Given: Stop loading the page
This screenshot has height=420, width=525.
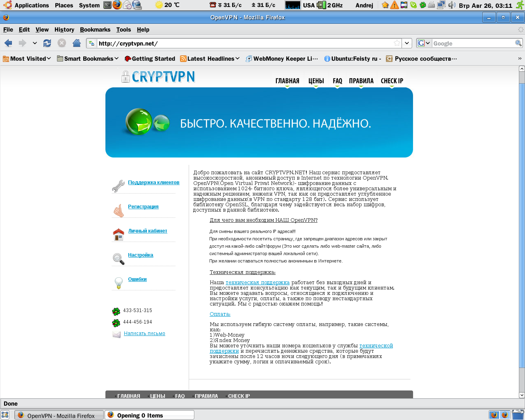Looking at the screenshot, I should 62,43.
